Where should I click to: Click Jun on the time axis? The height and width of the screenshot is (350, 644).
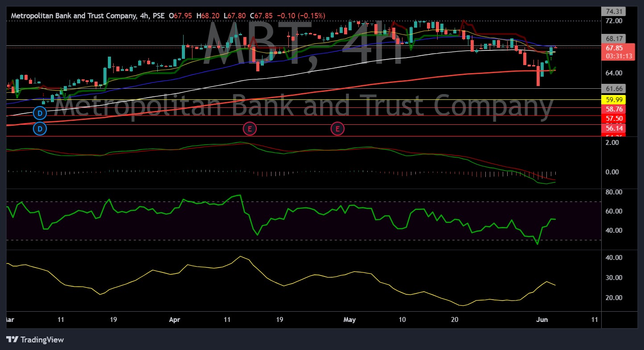pyautogui.click(x=542, y=320)
